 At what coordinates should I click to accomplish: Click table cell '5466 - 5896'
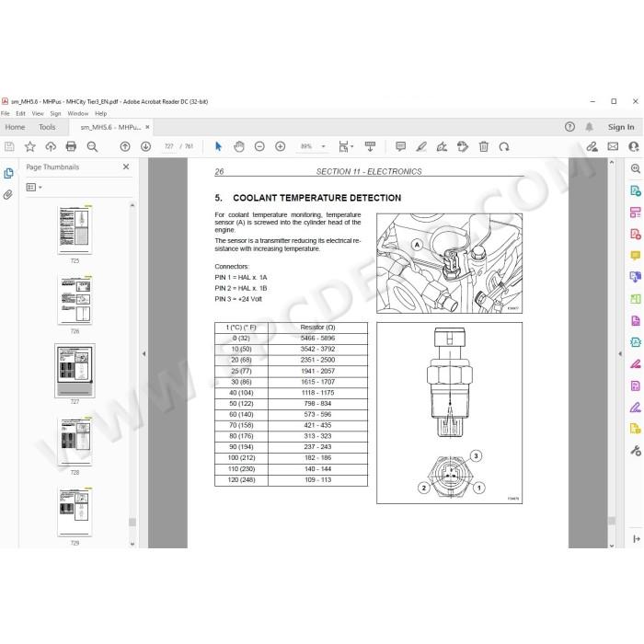[x=318, y=339]
